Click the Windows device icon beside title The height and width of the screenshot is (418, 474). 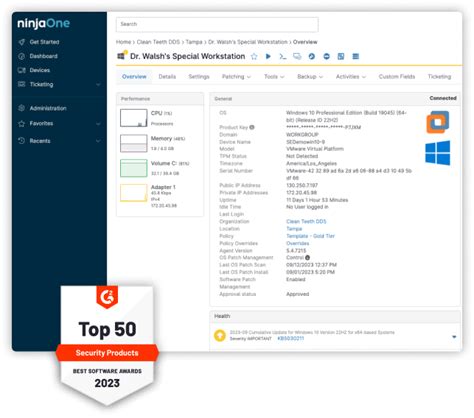pyautogui.click(x=122, y=55)
